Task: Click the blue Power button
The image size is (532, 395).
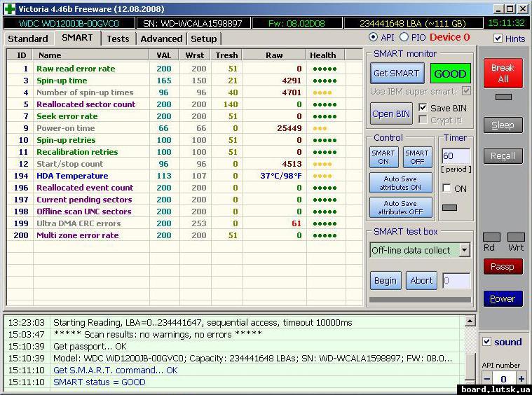Action: coord(503,299)
